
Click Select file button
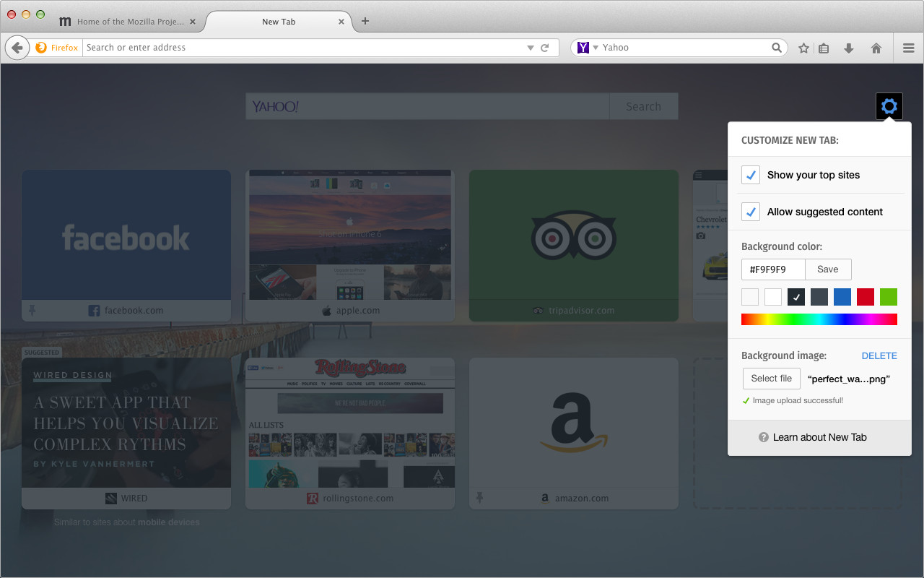tap(771, 379)
